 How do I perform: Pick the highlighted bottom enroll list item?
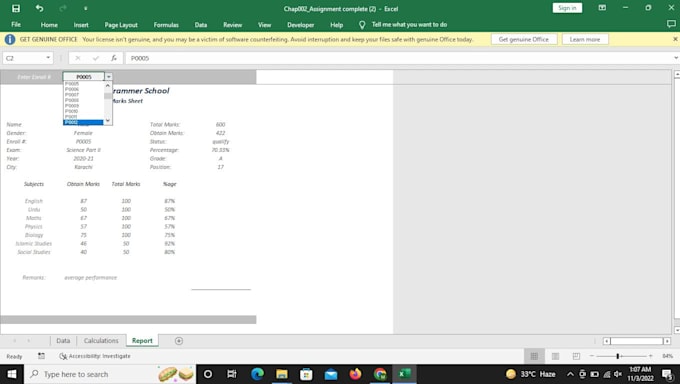83,122
